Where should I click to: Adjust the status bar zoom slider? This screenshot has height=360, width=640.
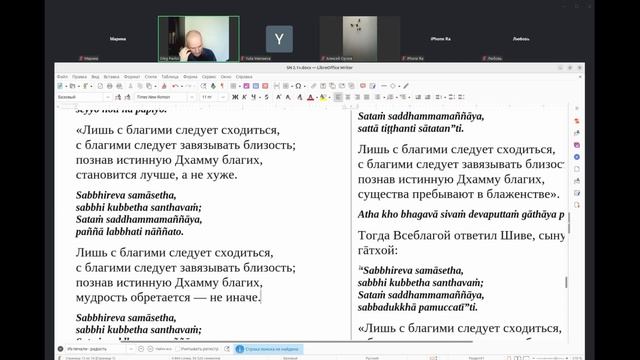(551, 358)
